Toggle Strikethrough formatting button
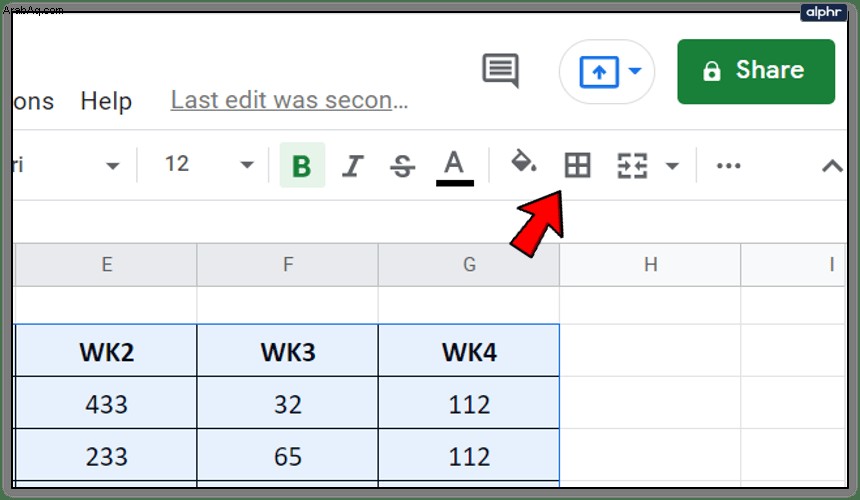Image resolution: width=860 pixels, height=500 pixels. (403, 166)
